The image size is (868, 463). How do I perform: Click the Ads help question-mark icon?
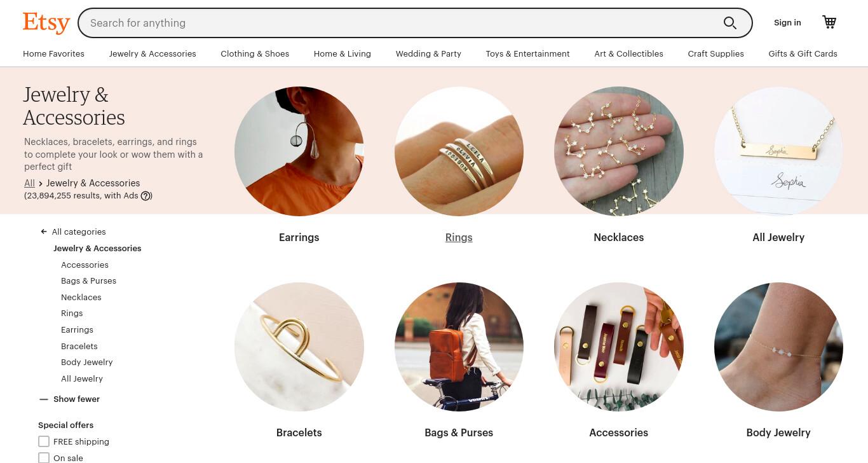(146, 196)
